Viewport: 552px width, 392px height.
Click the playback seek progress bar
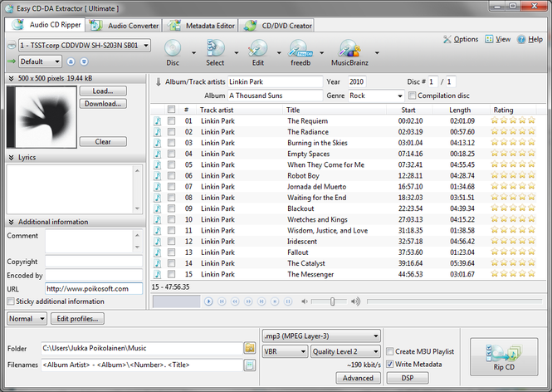coord(454,301)
